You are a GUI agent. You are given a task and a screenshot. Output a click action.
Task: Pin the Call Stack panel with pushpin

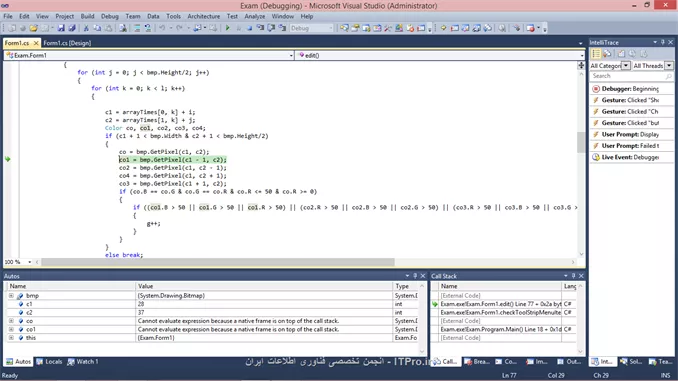[573, 276]
